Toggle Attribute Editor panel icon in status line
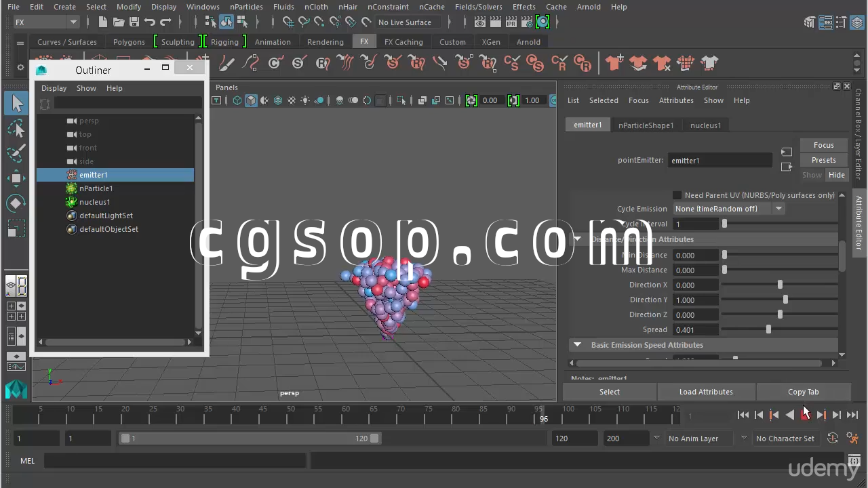 pyautogui.click(x=825, y=22)
